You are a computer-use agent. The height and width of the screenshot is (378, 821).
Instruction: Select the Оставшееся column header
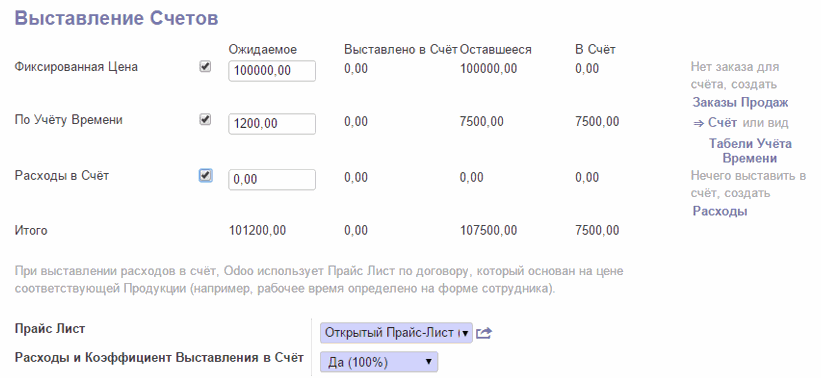click(x=496, y=50)
